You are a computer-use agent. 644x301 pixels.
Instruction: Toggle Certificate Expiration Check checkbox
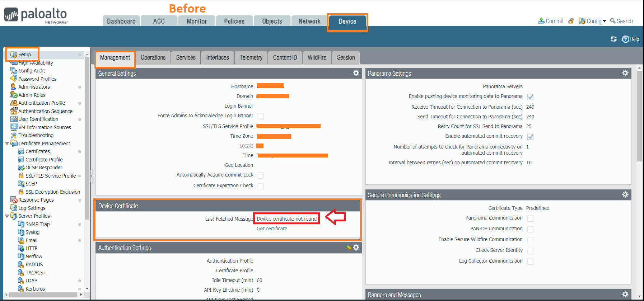point(261,186)
